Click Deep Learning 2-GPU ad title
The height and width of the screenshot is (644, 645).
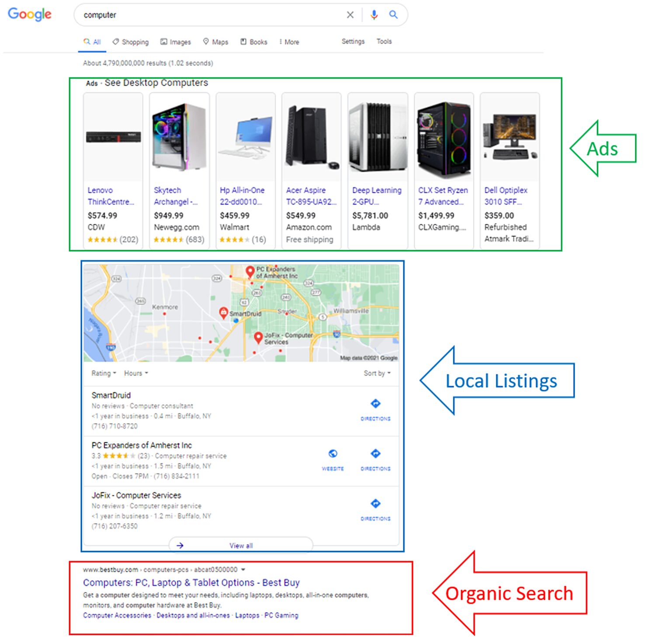(x=377, y=196)
